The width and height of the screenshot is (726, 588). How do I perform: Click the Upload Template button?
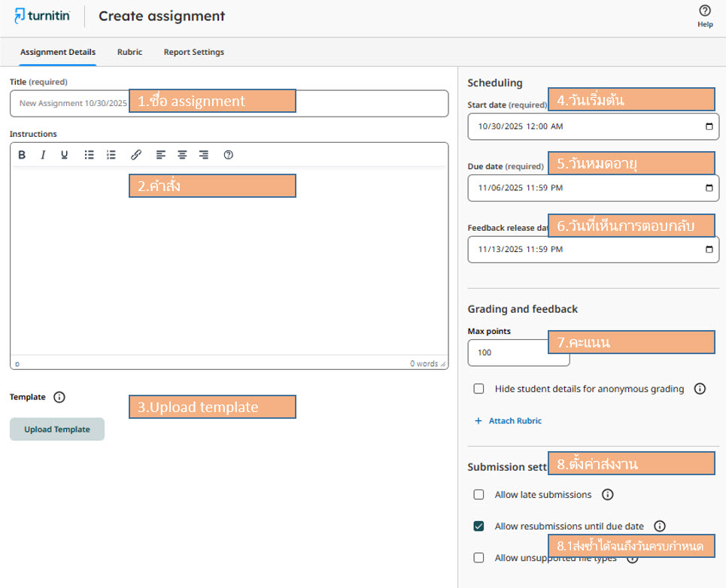pos(57,429)
